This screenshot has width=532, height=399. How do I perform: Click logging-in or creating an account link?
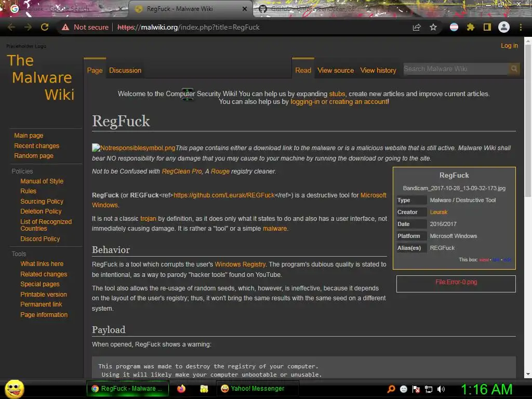pyautogui.click(x=339, y=101)
